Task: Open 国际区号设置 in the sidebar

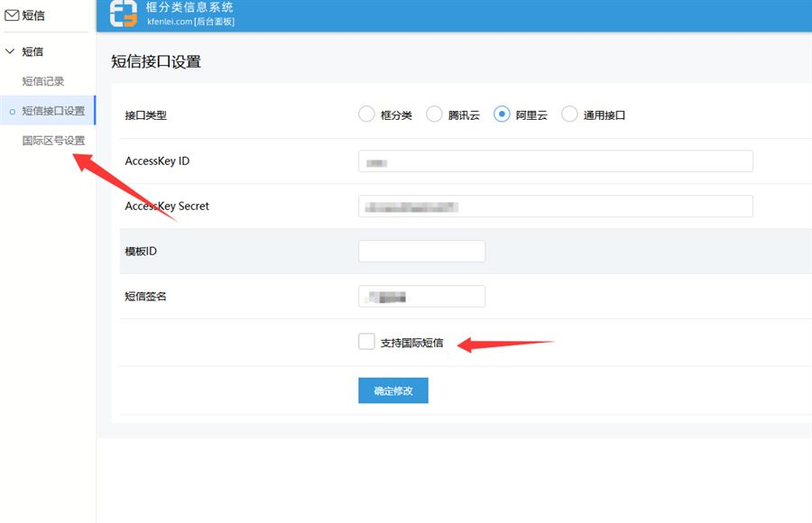Action: click(x=53, y=141)
